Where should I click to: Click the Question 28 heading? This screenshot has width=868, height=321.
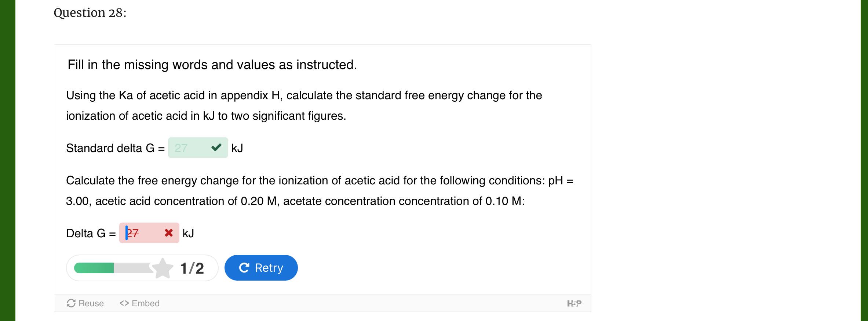pyautogui.click(x=90, y=13)
